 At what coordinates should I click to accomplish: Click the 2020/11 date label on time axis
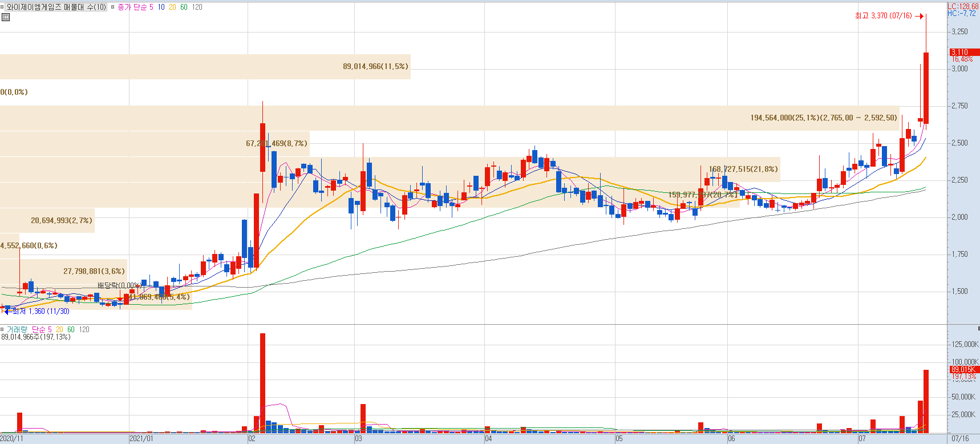tap(12, 439)
